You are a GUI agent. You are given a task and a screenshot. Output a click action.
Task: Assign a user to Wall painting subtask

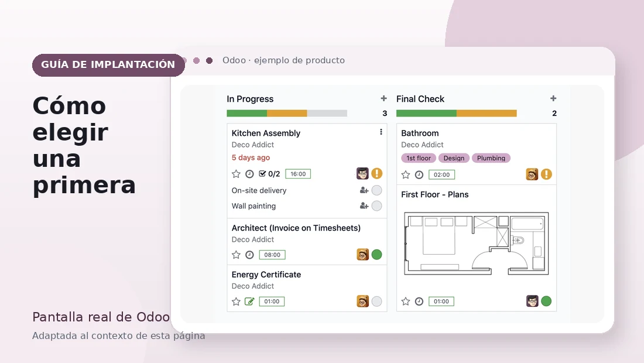(x=364, y=206)
